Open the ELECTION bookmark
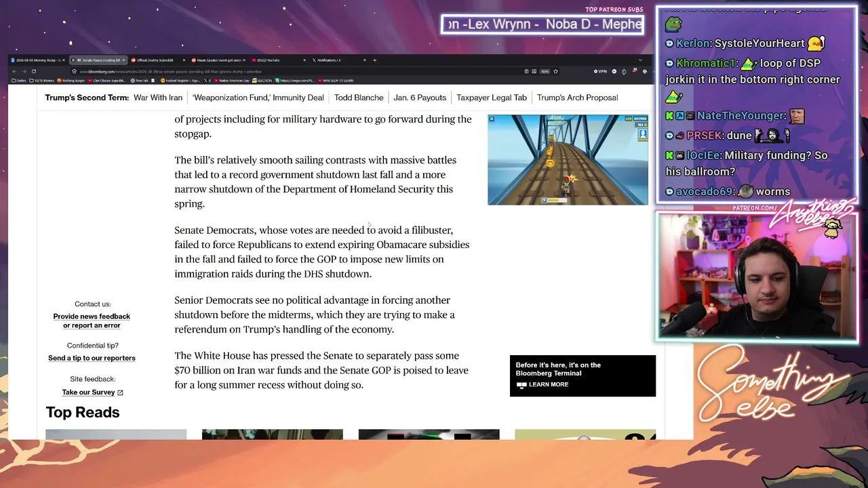 click(263, 81)
